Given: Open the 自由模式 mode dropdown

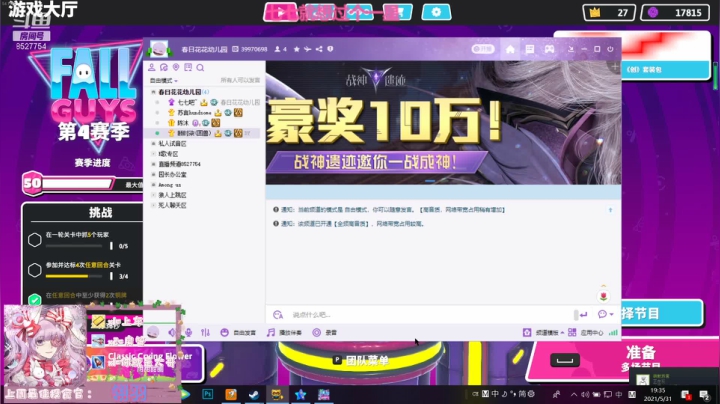Looking at the screenshot, I should [163, 80].
